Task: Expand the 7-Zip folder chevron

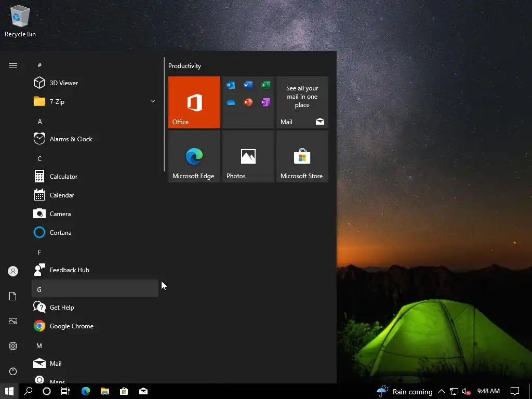Action: point(153,101)
